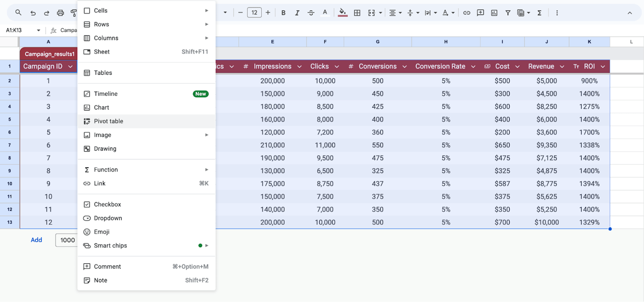Choose Sheet from Insert menu
Image resolution: width=644 pixels, height=302 pixels.
(146, 52)
